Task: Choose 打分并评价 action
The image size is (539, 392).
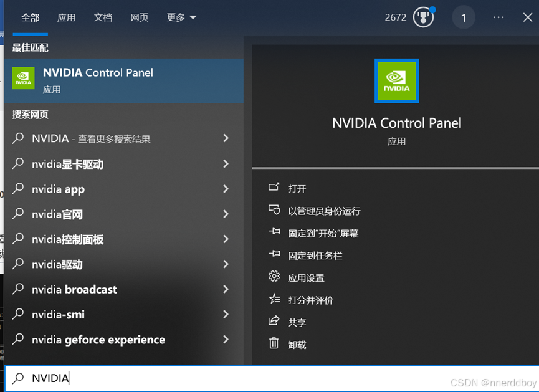Action: click(x=310, y=300)
